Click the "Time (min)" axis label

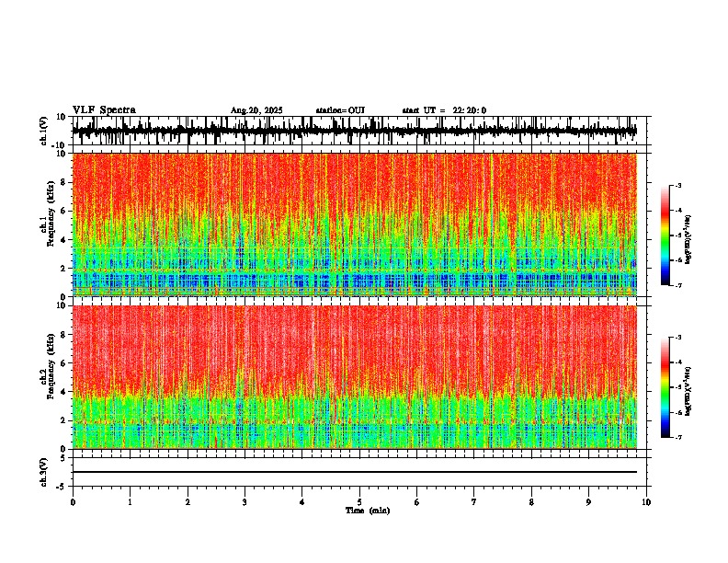tap(368, 511)
